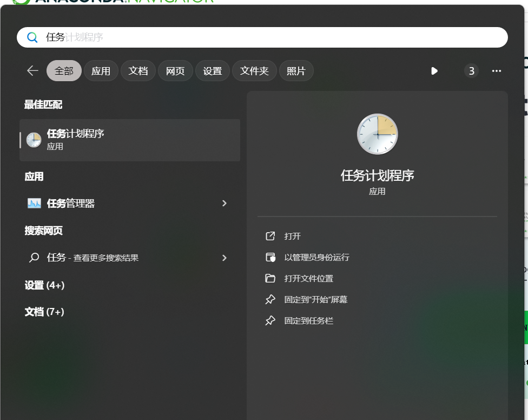Click the 固定到任务栏 pin icon
528x420 pixels.
pyautogui.click(x=270, y=320)
